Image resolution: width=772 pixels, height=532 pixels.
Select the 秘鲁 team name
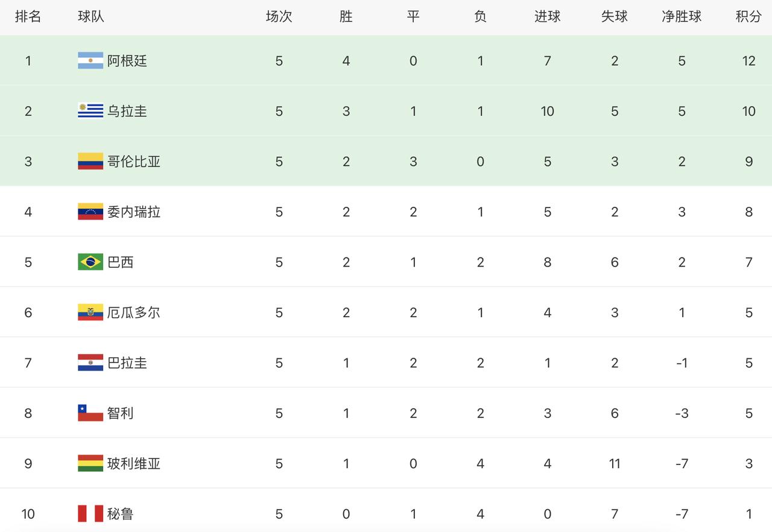121,514
